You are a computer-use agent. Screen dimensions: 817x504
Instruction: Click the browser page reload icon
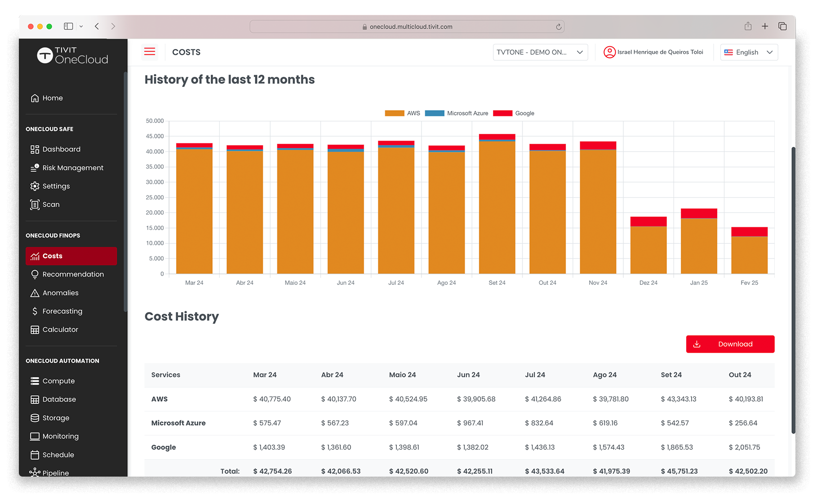pyautogui.click(x=559, y=27)
